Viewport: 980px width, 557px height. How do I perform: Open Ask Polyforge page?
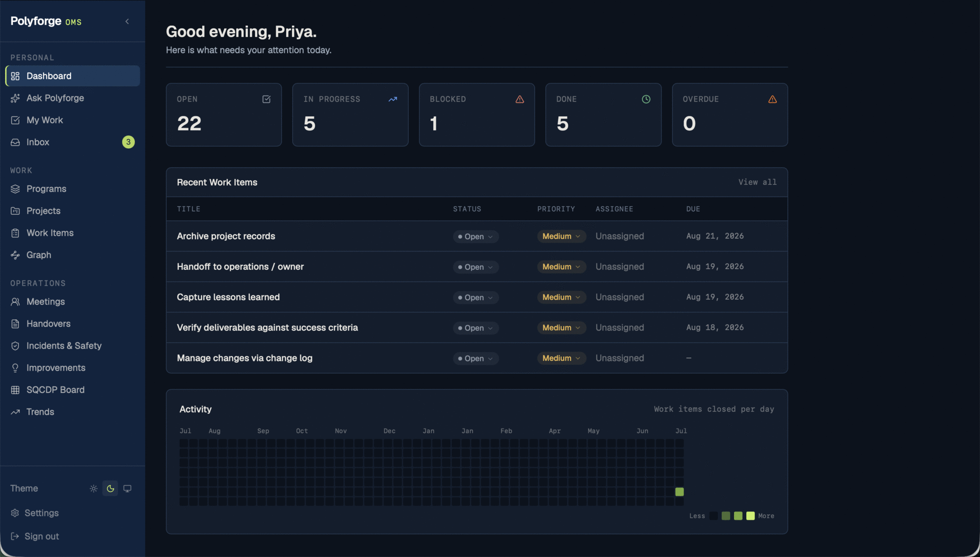(73, 98)
